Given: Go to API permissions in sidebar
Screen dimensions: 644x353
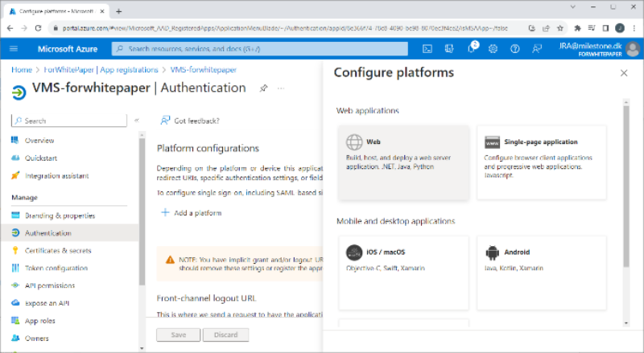Looking at the screenshot, I should [50, 285].
